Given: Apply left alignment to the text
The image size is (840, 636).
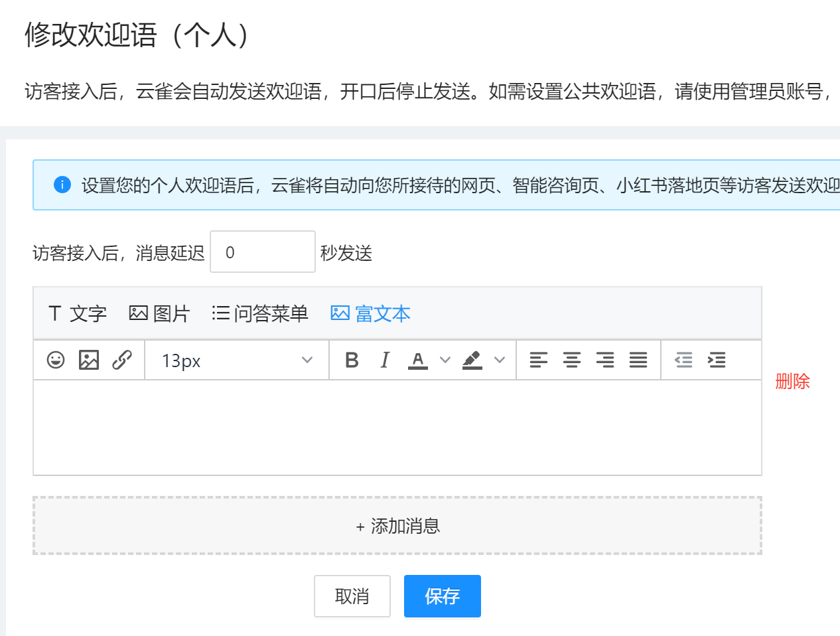Looking at the screenshot, I should [x=539, y=360].
